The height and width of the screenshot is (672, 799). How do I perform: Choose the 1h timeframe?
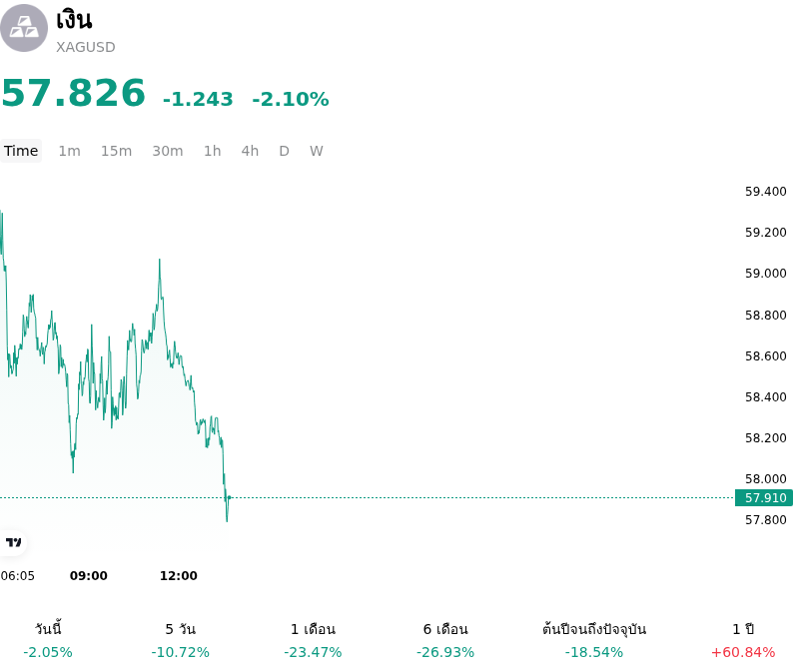point(213,151)
